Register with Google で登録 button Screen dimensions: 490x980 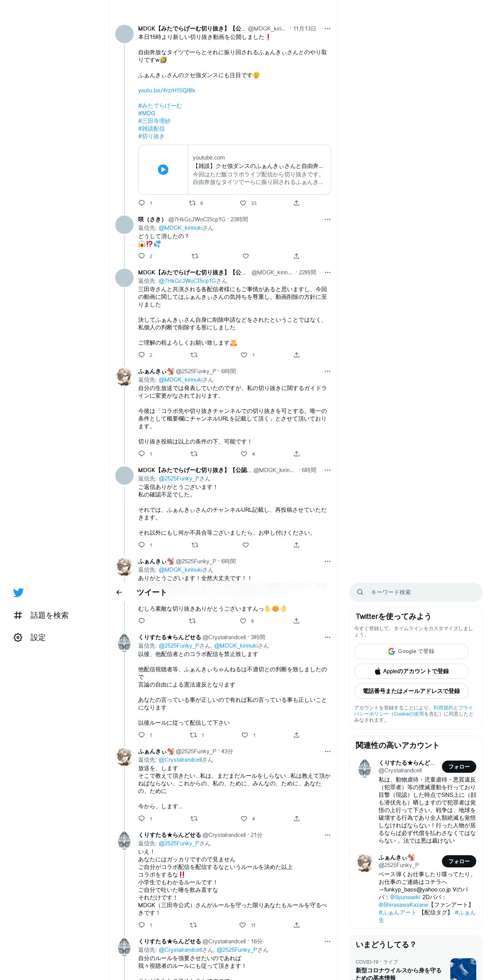(x=411, y=651)
